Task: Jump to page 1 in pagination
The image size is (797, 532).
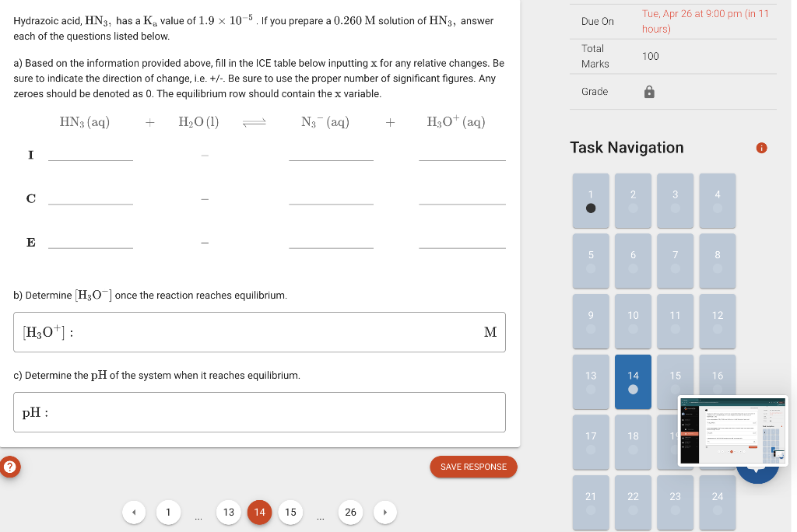Action: 168,513
